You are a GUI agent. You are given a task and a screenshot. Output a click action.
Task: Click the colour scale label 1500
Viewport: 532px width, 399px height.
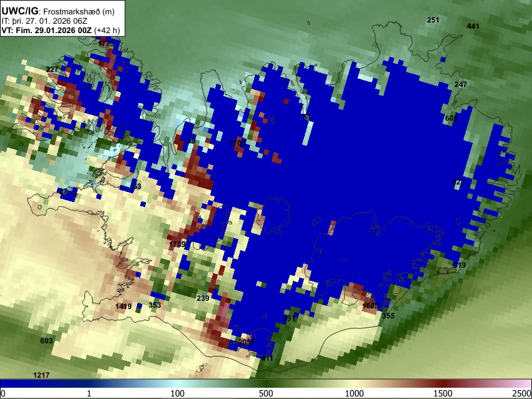pyautogui.click(x=442, y=393)
